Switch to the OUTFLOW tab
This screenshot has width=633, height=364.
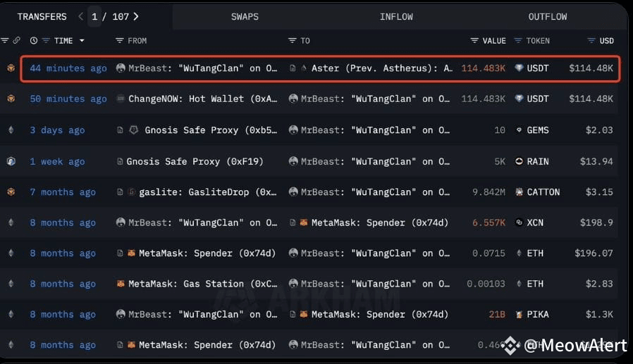[548, 16]
